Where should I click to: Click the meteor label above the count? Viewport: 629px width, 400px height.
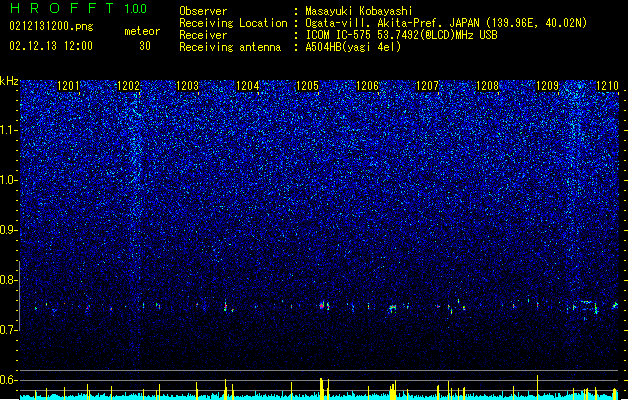click(x=142, y=31)
